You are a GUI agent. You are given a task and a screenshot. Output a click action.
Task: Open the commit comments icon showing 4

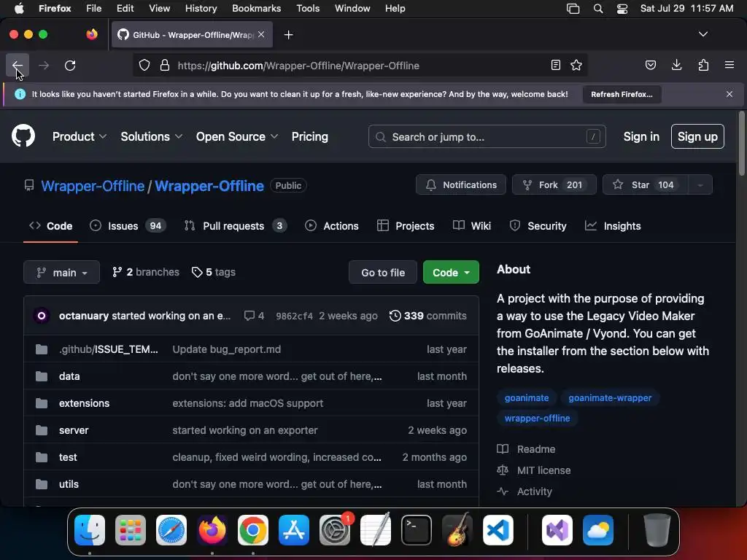(254, 316)
